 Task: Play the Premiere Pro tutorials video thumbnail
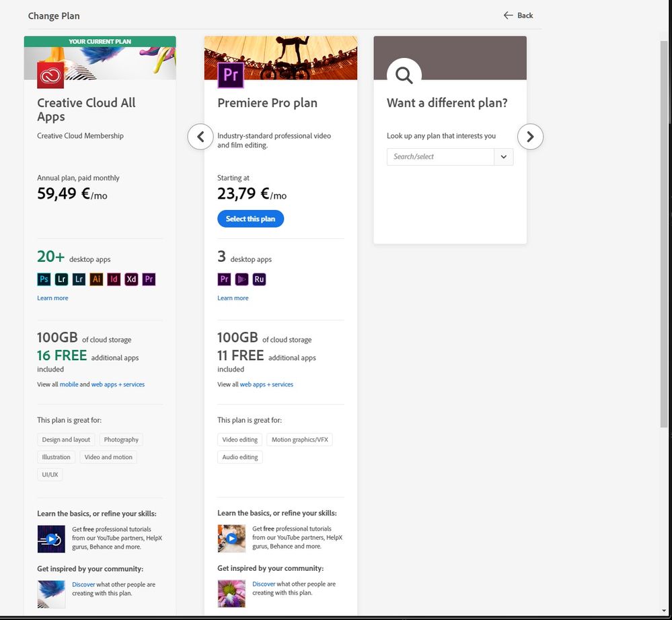coord(231,539)
